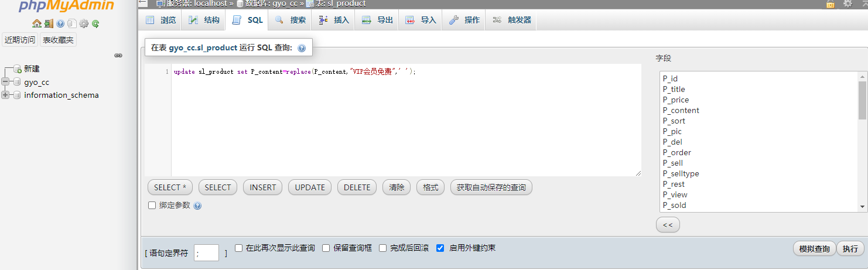Tick 在此再次显示此查询 checkbox
Screen dimensions: 868x270
pos(239,248)
